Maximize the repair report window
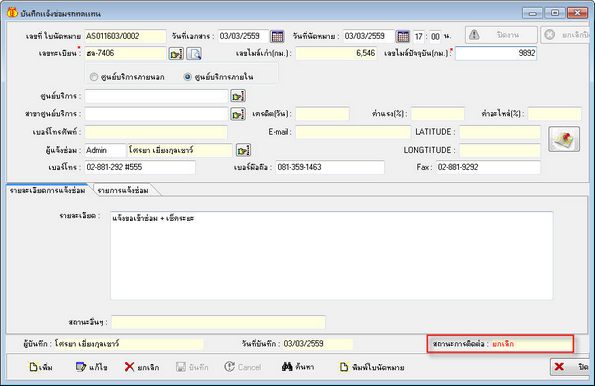The height and width of the screenshot is (386, 595). coord(554,13)
